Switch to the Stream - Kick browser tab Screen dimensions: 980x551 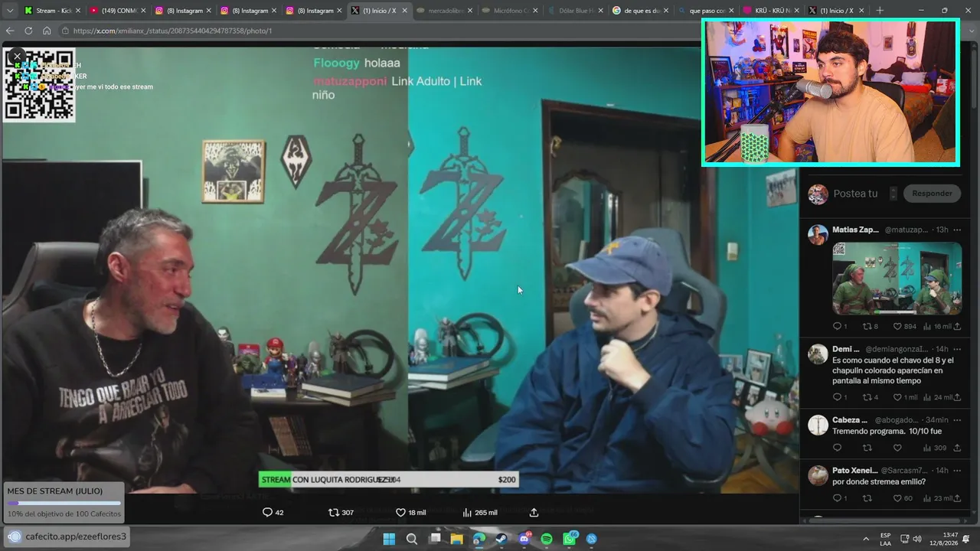click(x=52, y=11)
